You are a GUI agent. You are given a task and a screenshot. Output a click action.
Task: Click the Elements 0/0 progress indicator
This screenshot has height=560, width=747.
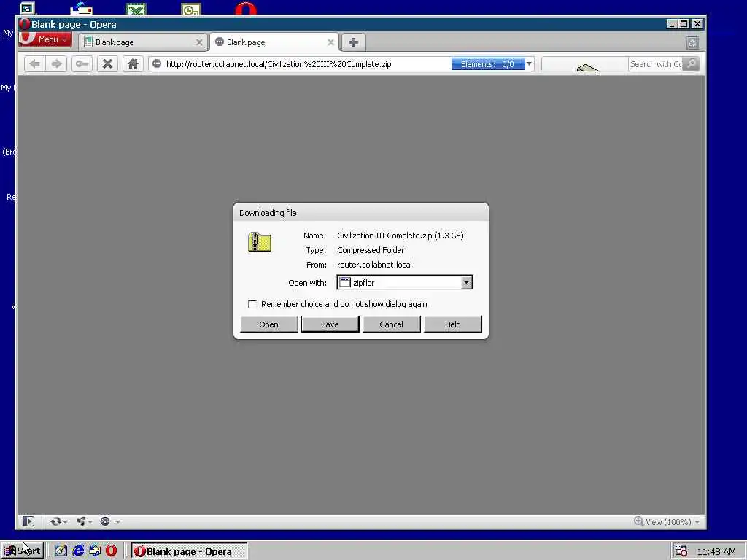[x=488, y=64]
